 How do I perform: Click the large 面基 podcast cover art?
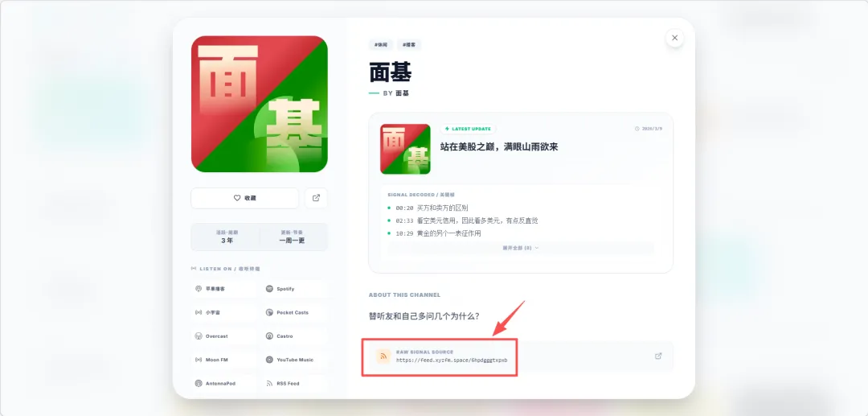(259, 104)
